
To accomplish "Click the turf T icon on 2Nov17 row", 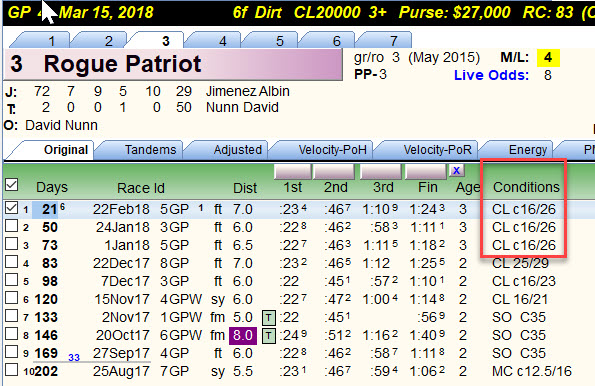I will click(x=269, y=317).
